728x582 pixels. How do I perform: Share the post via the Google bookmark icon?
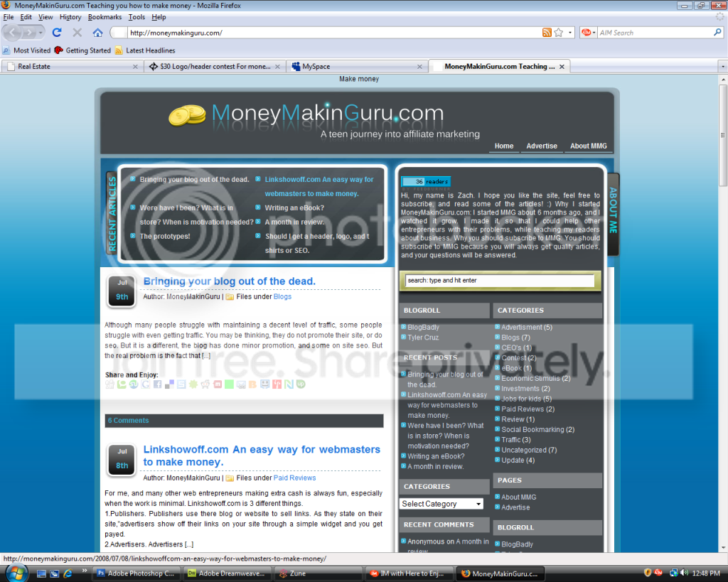(x=145, y=384)
